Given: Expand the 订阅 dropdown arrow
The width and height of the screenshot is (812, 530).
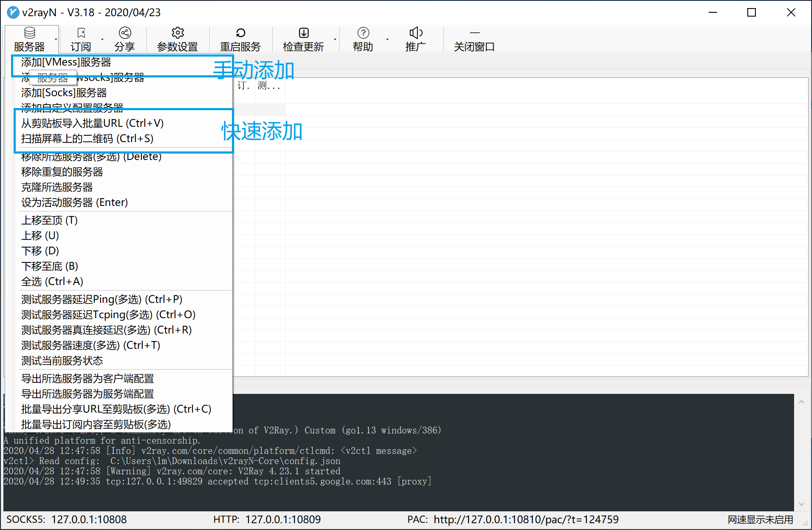Looking at the screenshot, I should click(x=102, y=39).
